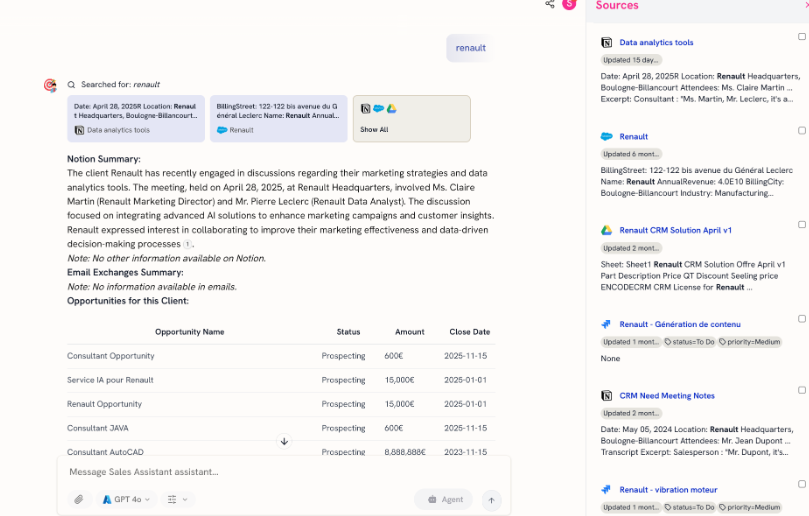Click the send arrow button
Viewport: 809px width, 516px height.
pos(491,500)
